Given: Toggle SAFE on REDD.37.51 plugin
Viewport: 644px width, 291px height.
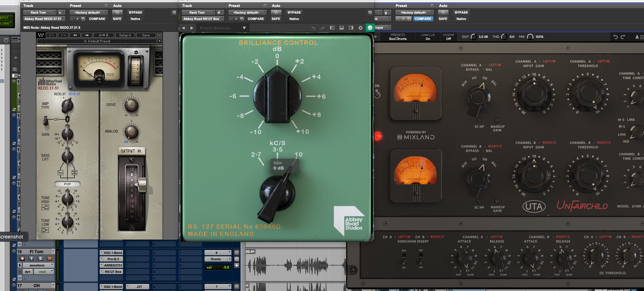Looking at the screenshot, I should [x=117, y=19].
